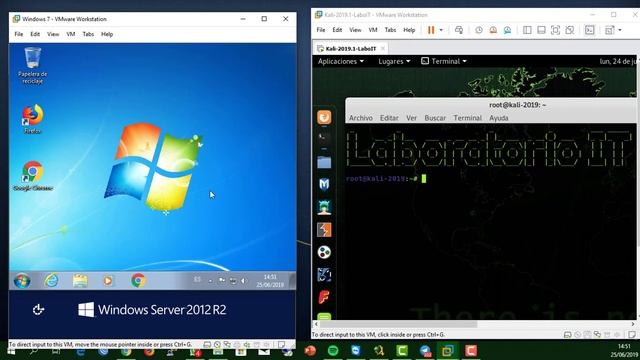This screenshot has width=640, height=360.
Task: Select the Kali-2019.1-LaboIT tab
Action: coord(350,49)
